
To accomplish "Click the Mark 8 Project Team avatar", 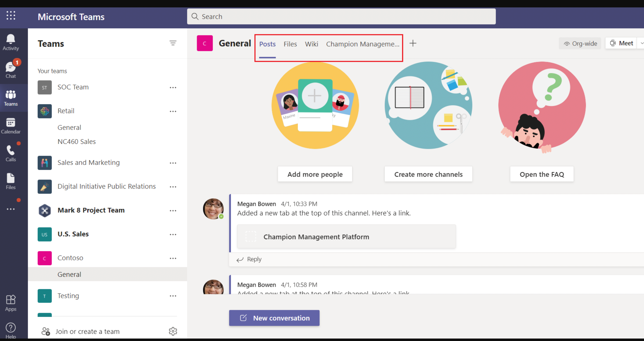I will [x=45, y=211].
